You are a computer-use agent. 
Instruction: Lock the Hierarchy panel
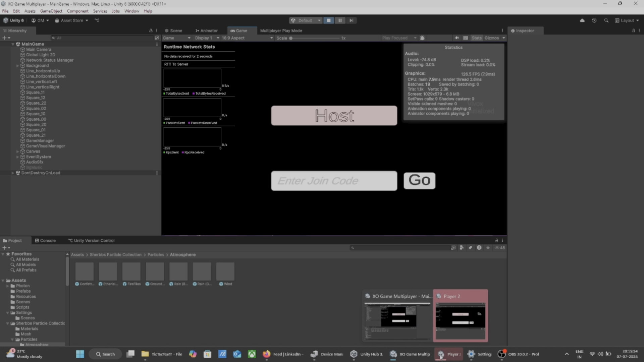(151, 31)
